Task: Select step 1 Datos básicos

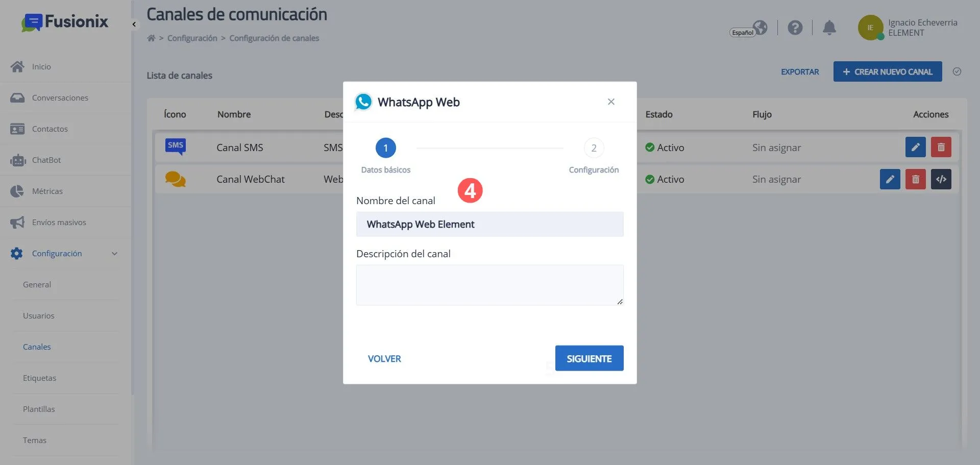Action: (386, 148)
